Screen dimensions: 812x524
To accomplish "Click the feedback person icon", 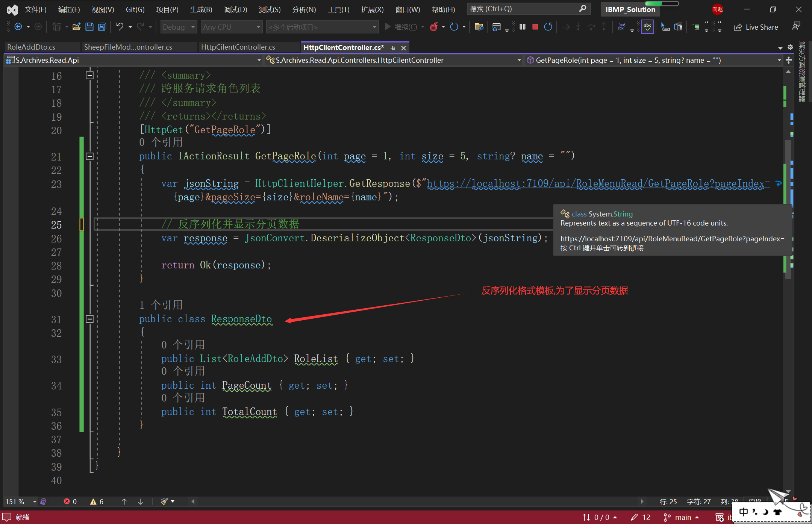I will (x=796, y=26).
